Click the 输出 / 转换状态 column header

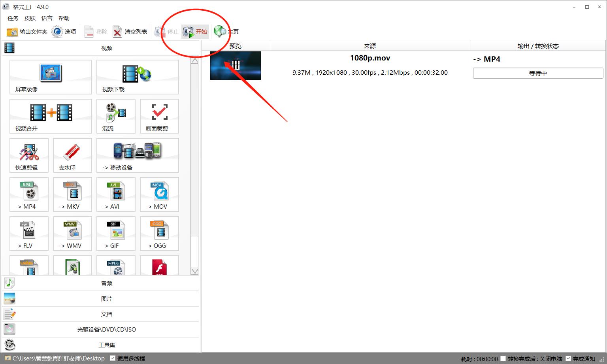(x=538, y=46)
